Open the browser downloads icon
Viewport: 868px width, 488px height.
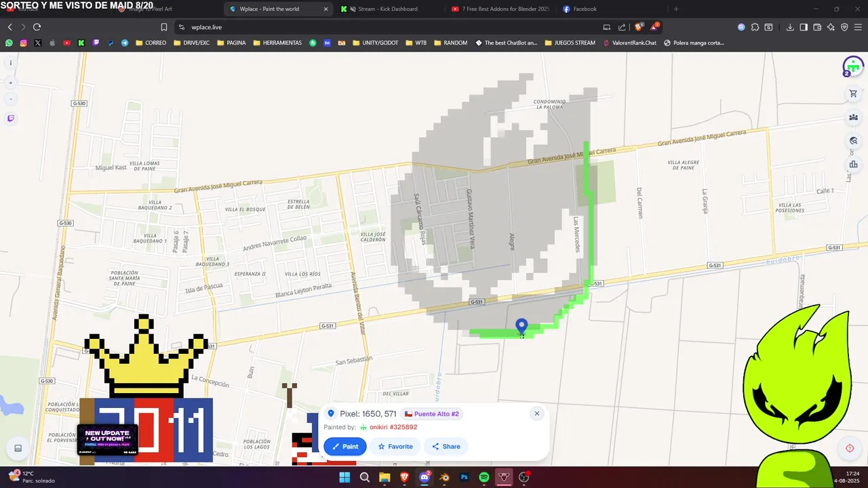790,27
